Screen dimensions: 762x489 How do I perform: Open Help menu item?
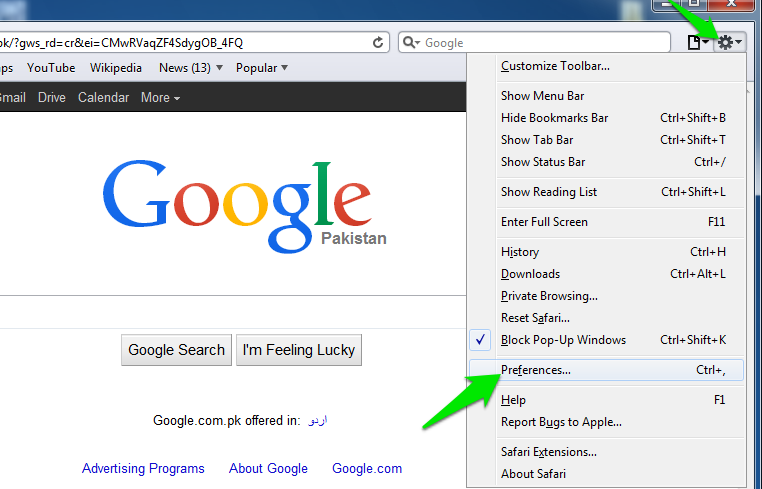coord(606,400)
